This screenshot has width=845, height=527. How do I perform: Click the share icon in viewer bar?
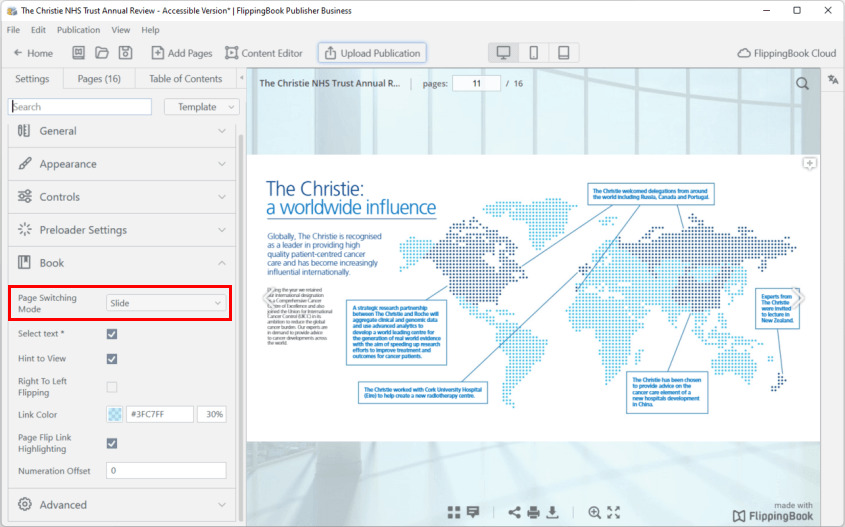(514, 512)
